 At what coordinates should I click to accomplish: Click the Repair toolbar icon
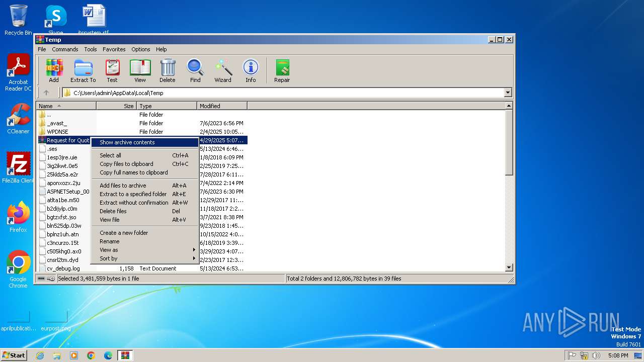282,71
